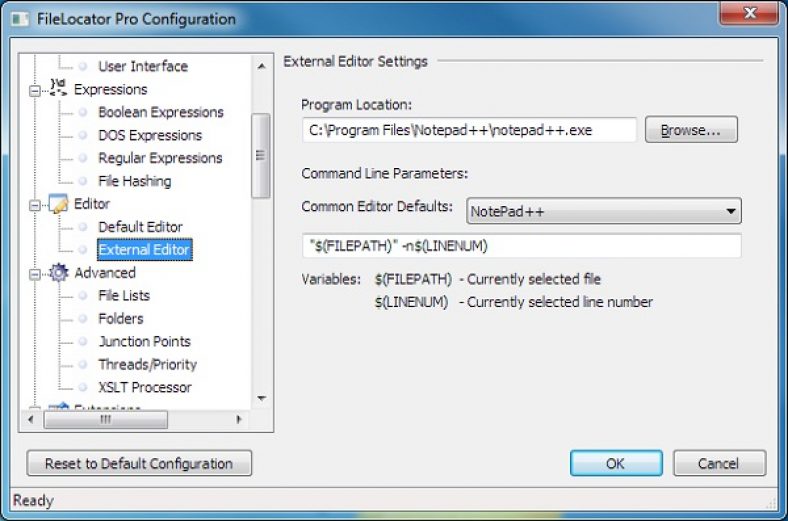Viewport: 788px width, 521px height.
Task: Click the Expressions category icon
Action: coord(58,87)
